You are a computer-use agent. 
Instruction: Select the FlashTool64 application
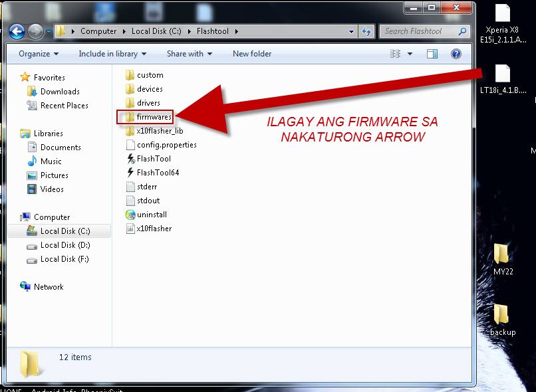pyautogui.click(x=152, y=173)
